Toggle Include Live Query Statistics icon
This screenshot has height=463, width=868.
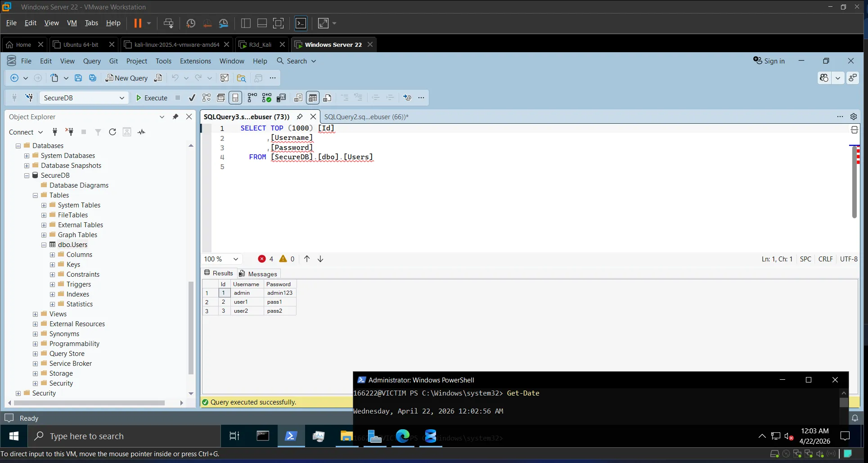[267, 98]
